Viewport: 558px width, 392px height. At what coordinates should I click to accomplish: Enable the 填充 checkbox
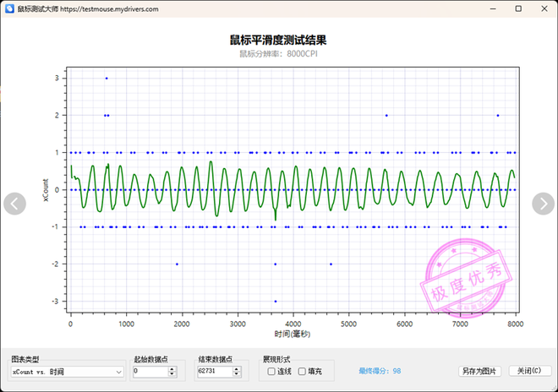click(302, 371)
